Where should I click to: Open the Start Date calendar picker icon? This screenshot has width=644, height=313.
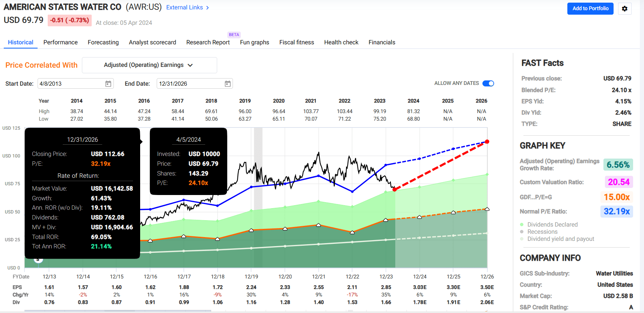click(108, 83)
